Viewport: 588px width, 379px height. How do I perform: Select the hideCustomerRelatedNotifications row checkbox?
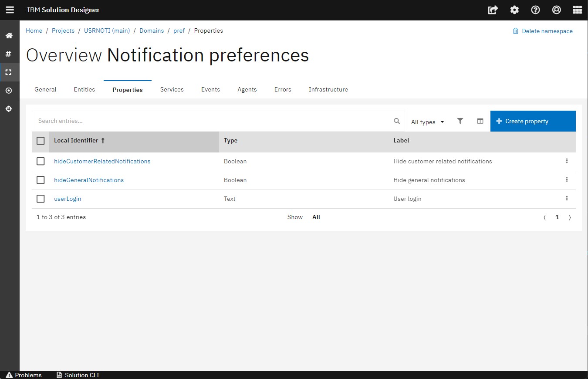41,161
